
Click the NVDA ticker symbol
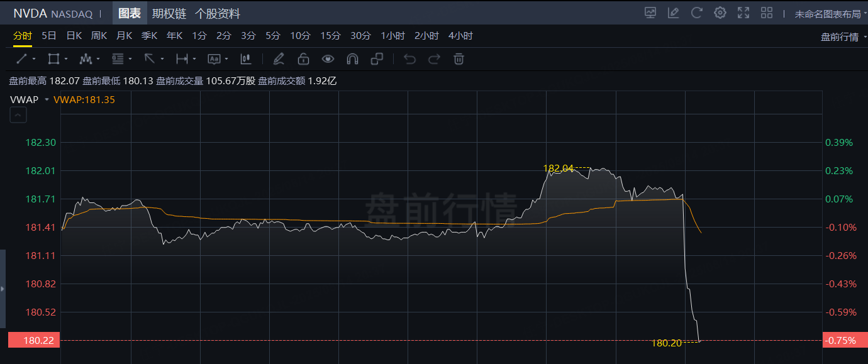30,13
